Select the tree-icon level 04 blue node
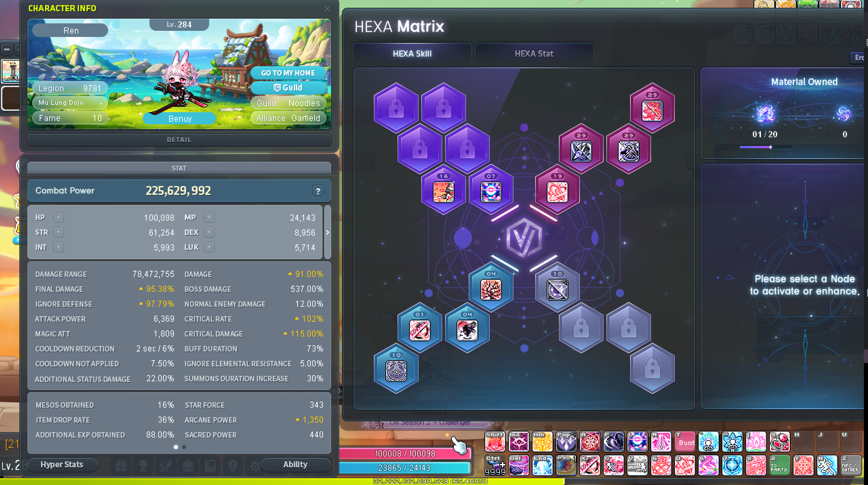Screen dimensions: 868x485 [x=491, y=288]
